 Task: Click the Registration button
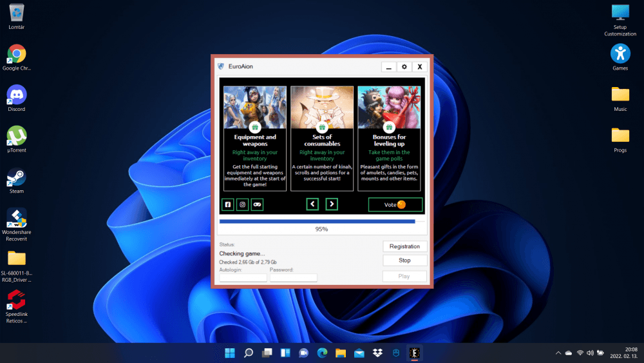click(x=404, y=246)
